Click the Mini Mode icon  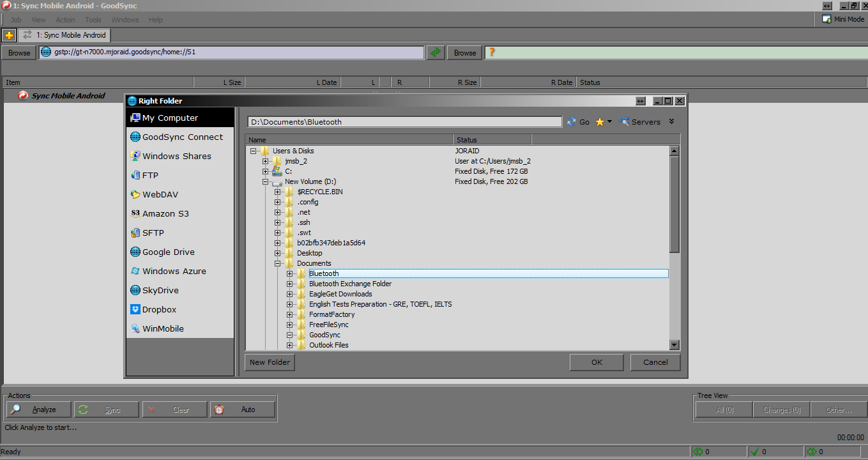point(826,19)
